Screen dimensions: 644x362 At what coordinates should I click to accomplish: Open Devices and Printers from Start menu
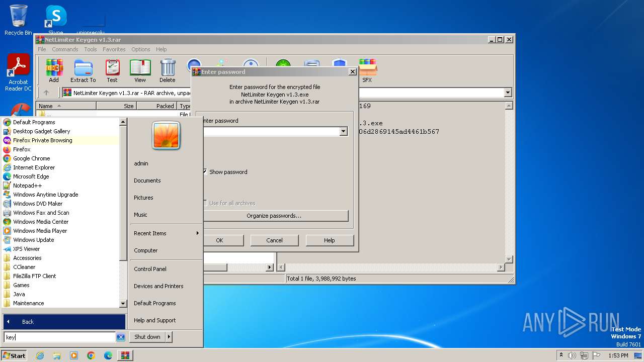pos(158,286)
